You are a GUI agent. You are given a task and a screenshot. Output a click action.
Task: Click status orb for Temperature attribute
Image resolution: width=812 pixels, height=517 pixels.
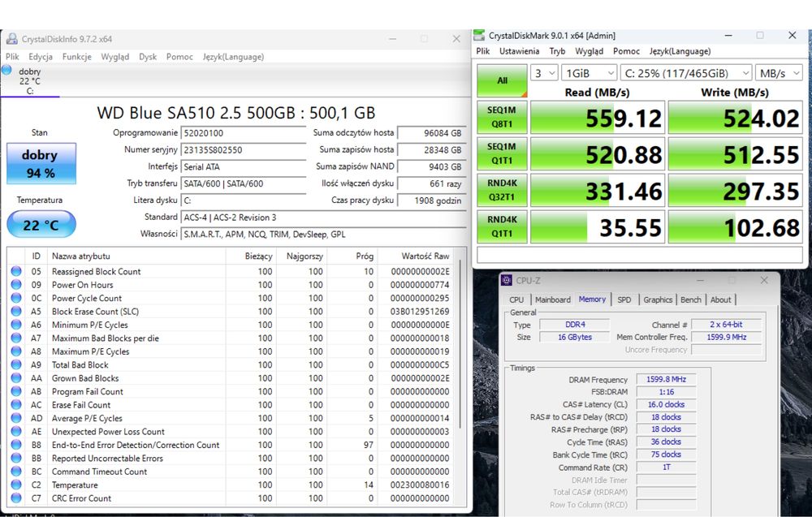[16, 485]
